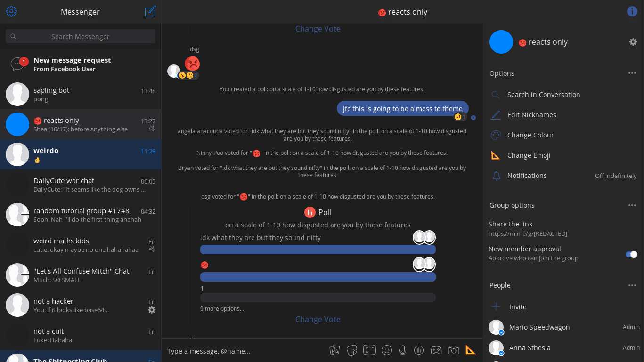Viewport: 644px width, 362px height.
Task: Send the set-square chat emoji in composer
Action: coord(471,350)
